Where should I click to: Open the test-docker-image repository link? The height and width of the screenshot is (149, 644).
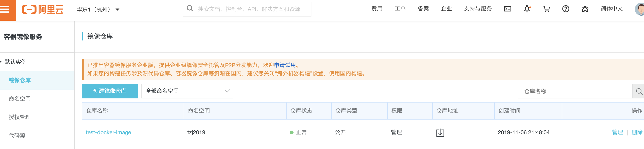(108, 132)
